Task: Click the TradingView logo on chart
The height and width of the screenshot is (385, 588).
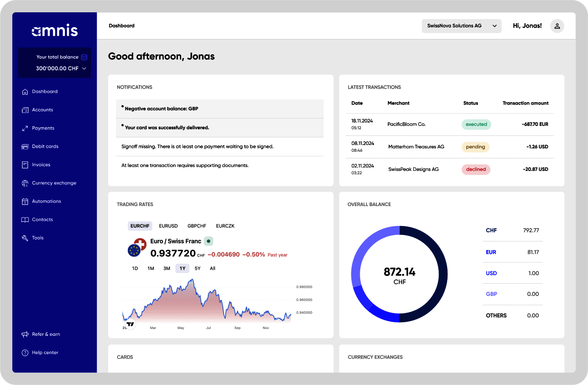Action: pyautogui.click(x=130, y=324)
